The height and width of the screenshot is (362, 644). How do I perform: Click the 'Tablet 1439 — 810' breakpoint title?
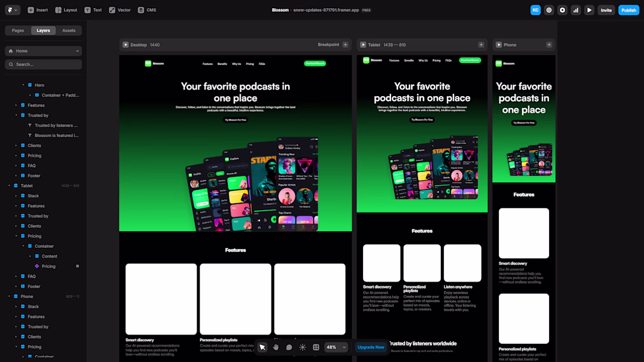[386, 45]
